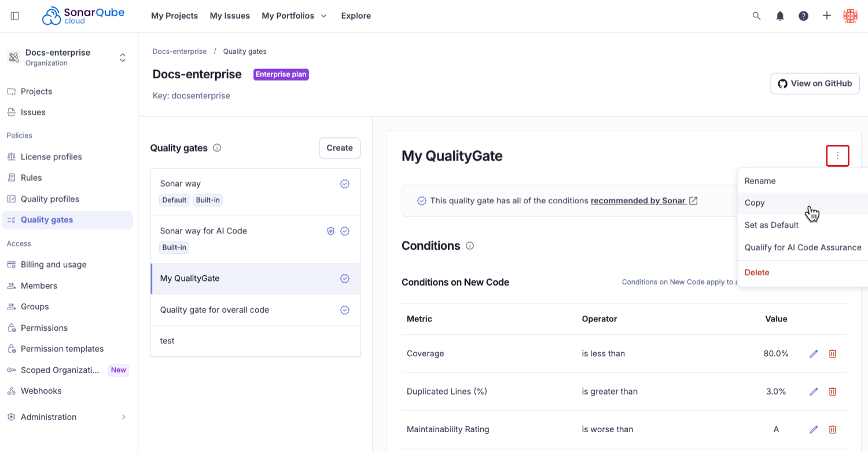Image resolution: width=868 pixels, height=453 pixels.
Task: Click the plus icon in the top bar
Action: click(x=827, y=16)
